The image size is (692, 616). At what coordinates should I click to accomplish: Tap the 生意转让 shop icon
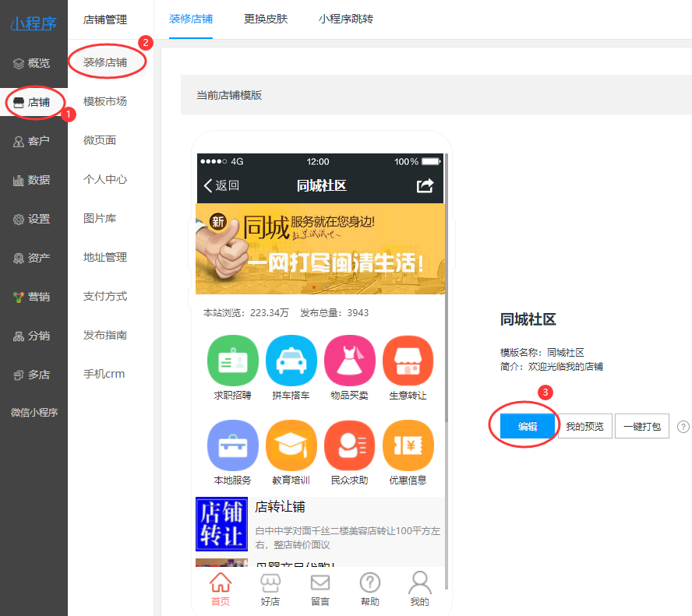point(408,361)
